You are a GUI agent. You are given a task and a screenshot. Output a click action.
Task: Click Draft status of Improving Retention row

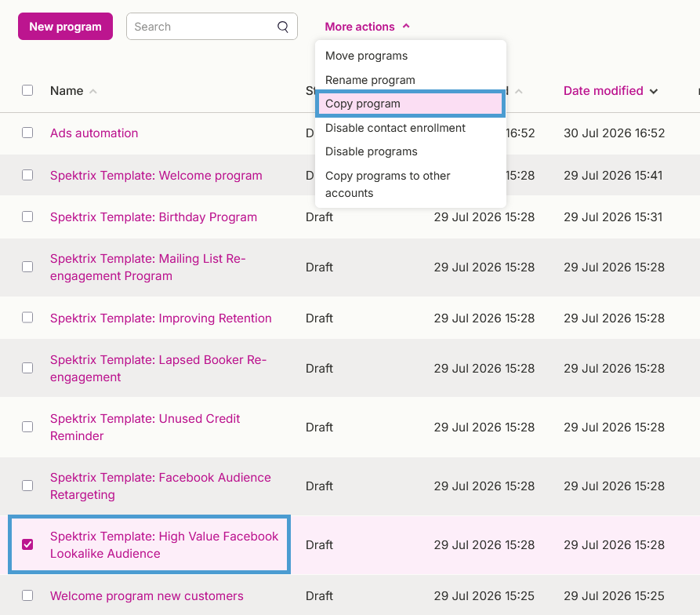click(x=319, y=318)
